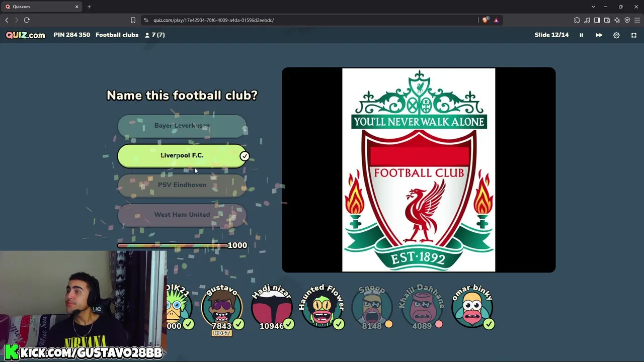The width and height of the screenshot is (644, 362).
Task: Open the media control music icon
Action: pyautogui.click(x=587, y=20)
